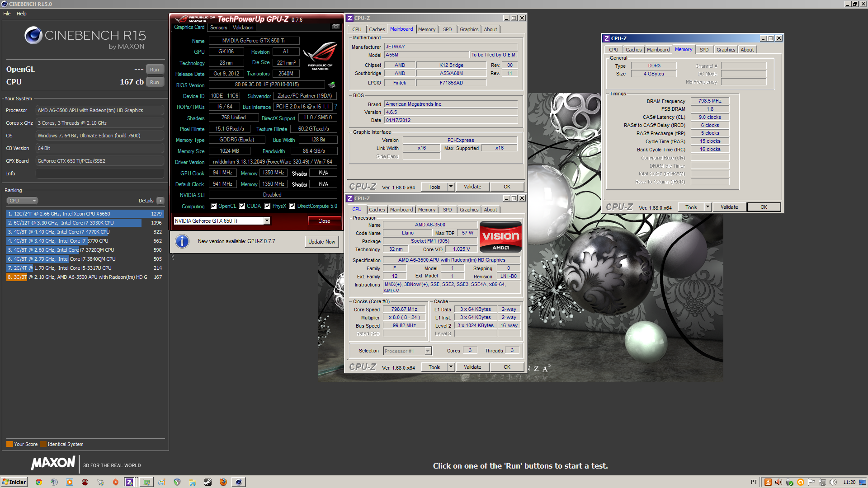The width and height of the screenshot is (868, 488).
Task: Open Google Chrome from the taskbar
Action: (39, 482)
